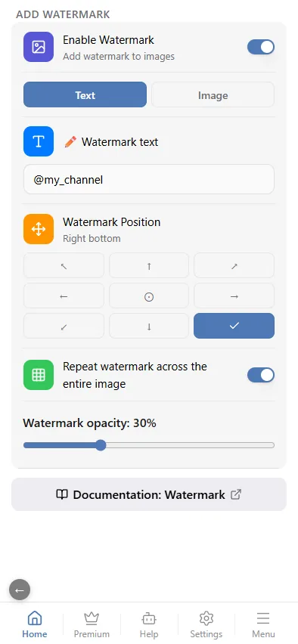Toggle off the Enable Watermark switch

pos(261,47)
